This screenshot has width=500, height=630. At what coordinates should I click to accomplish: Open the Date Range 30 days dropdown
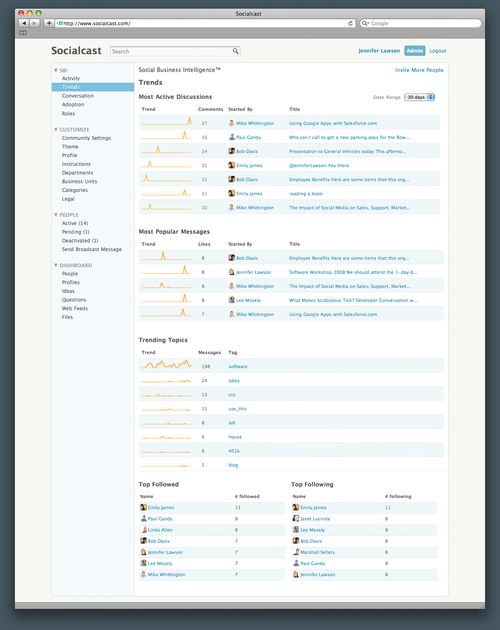(x=419, y=97)
